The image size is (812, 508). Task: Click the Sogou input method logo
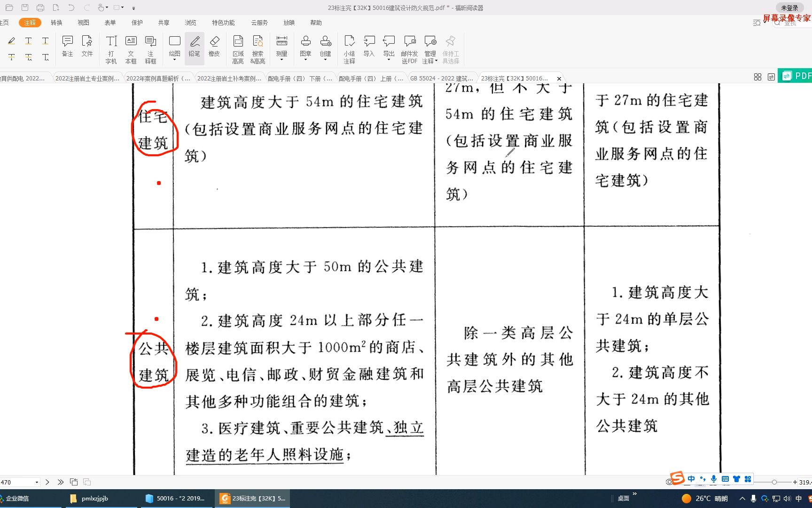pos(678,478)
